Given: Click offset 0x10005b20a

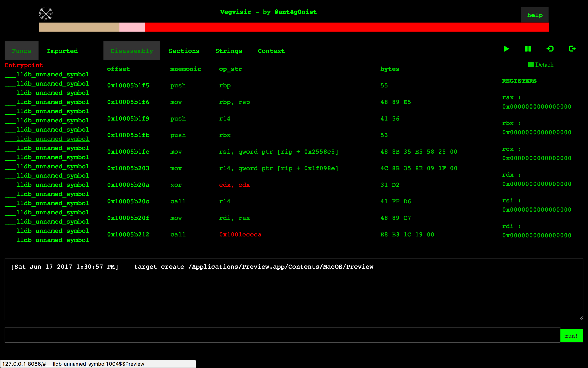Looking at the screenshot, I should coord(128,185).
